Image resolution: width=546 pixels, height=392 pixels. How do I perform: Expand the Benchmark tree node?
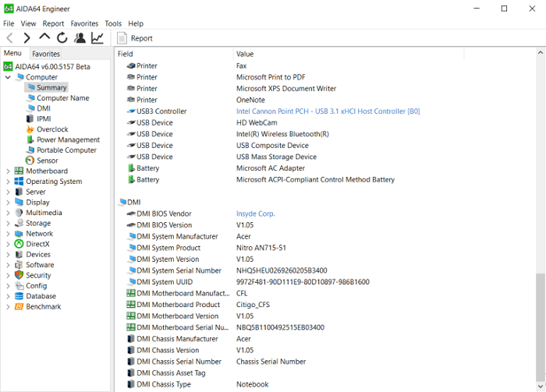point(8,307)
